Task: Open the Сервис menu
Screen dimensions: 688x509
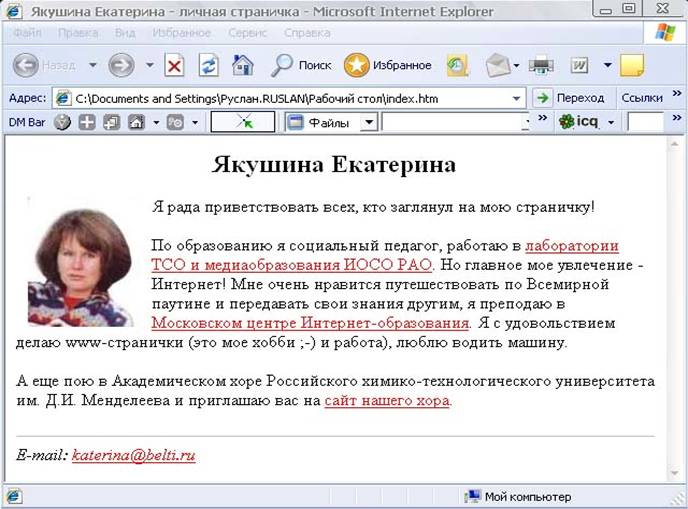Action: [247, 33]
